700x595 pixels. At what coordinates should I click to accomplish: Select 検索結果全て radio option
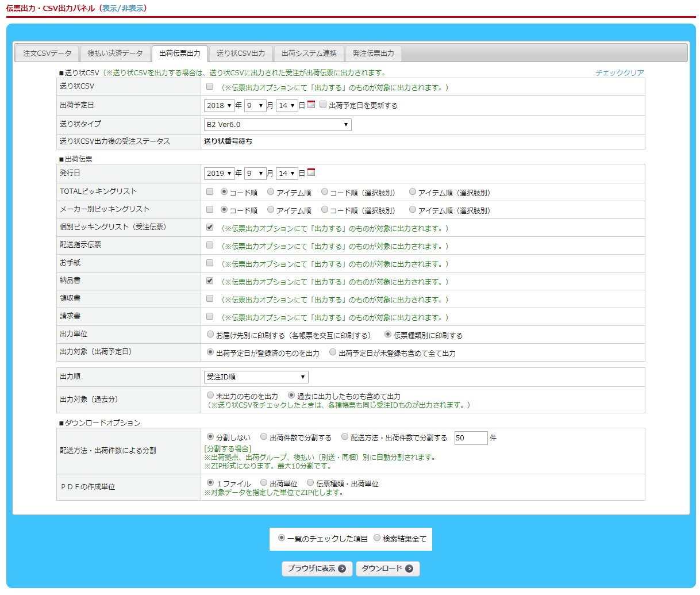click(x=377, y=538)
